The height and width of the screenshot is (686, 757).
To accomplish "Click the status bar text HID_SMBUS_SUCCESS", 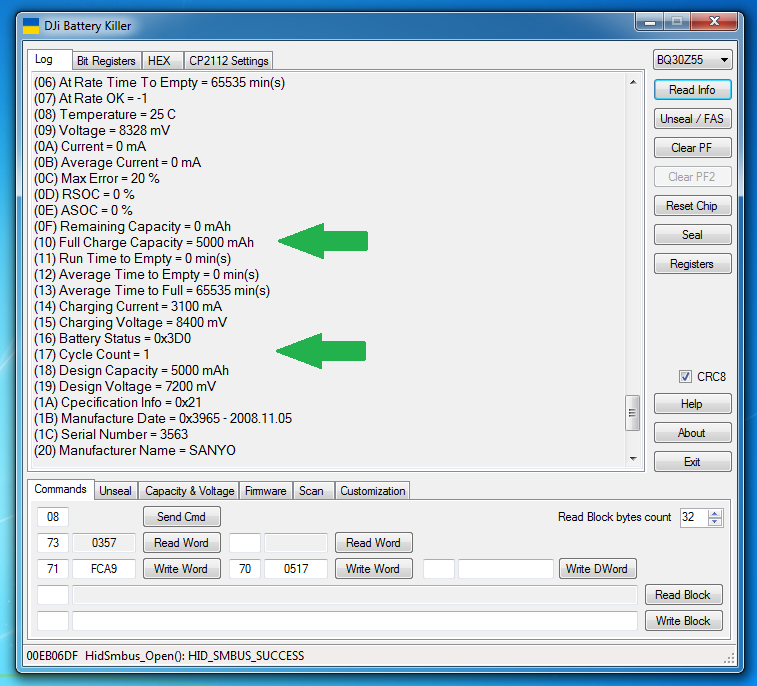I will point(246,656).
